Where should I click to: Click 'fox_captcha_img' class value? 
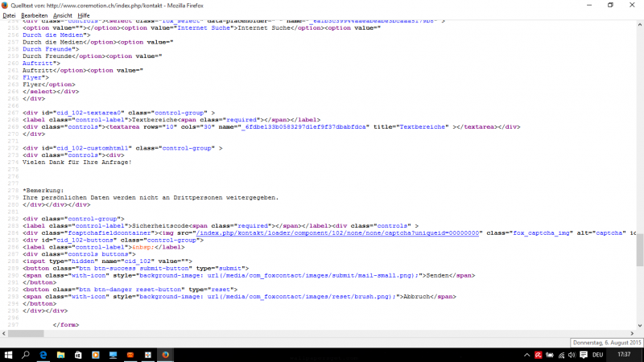pos(541,232)
